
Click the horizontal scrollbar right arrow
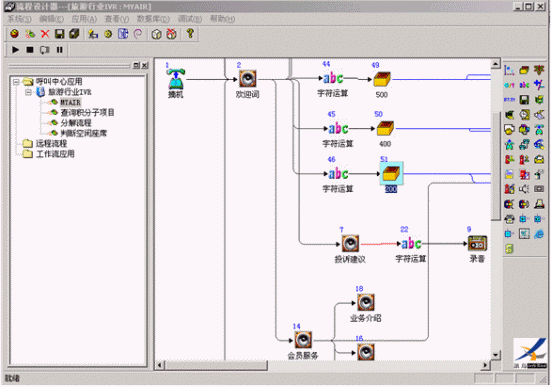[485, 365]
